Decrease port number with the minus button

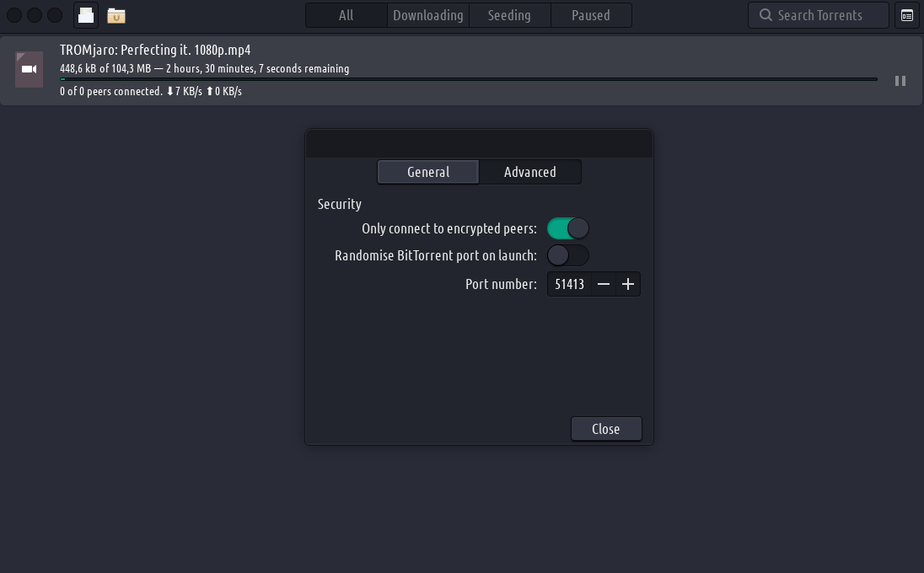[x=604, y=284]
